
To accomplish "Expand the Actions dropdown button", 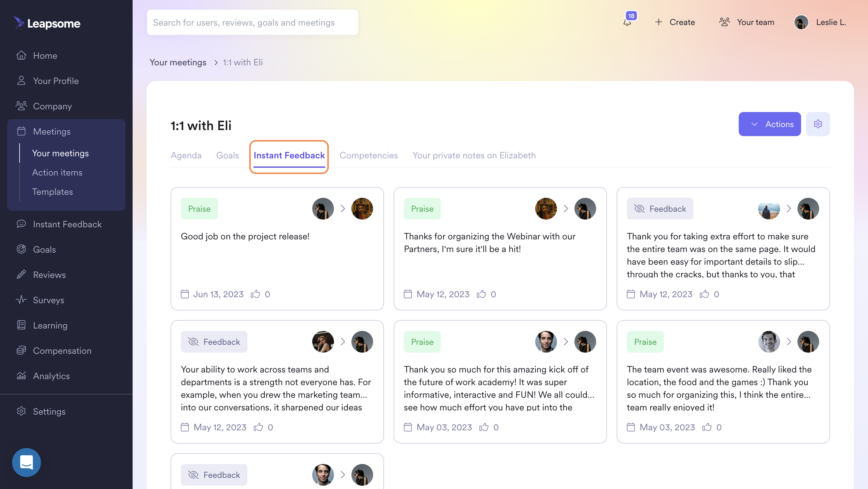I will tap(770, 124).
